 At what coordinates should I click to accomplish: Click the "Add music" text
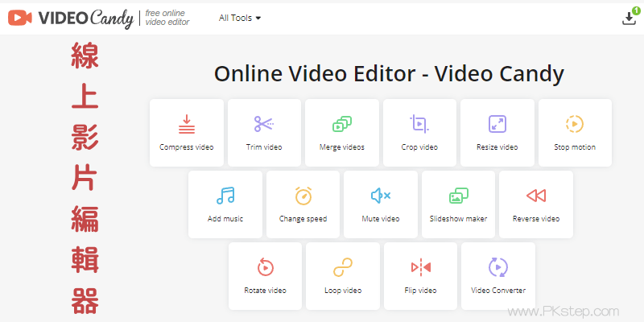[x=225, y=218]
